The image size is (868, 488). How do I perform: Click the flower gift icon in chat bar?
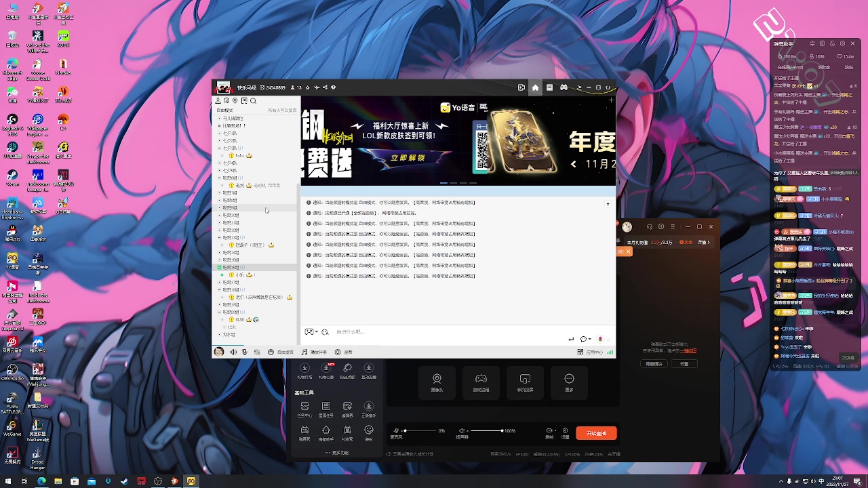click(600, 339)
